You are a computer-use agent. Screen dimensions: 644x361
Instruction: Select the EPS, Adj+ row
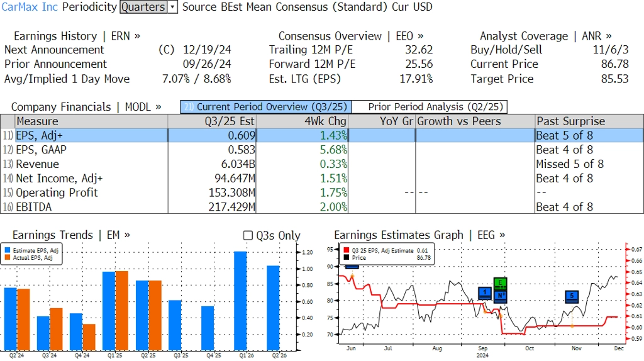coord(322,135)
